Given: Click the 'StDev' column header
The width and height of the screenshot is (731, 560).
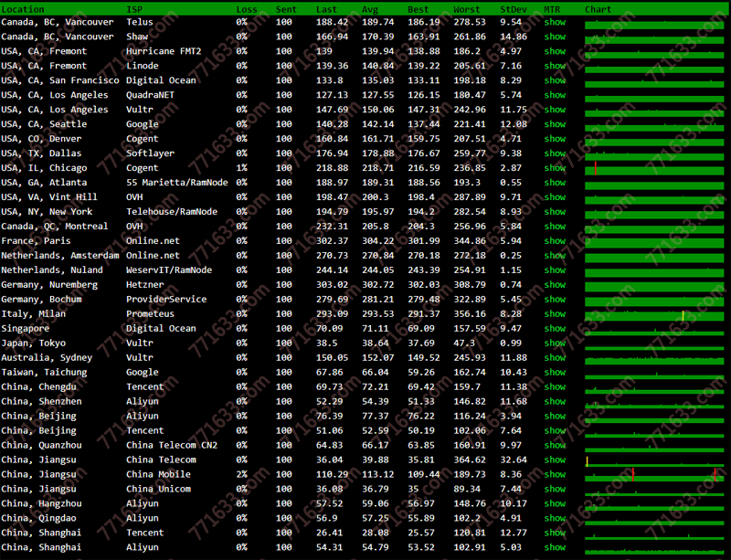Looking at the screenshot, I should click(x=514, y=9).
